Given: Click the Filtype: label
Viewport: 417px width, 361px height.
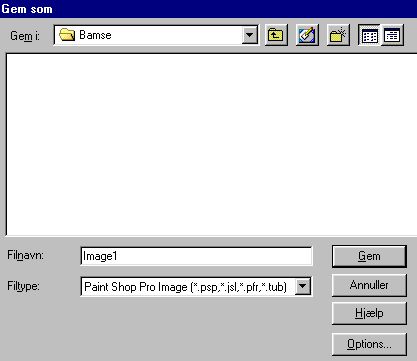Looking at the screenshot, I should coord(23,286).
